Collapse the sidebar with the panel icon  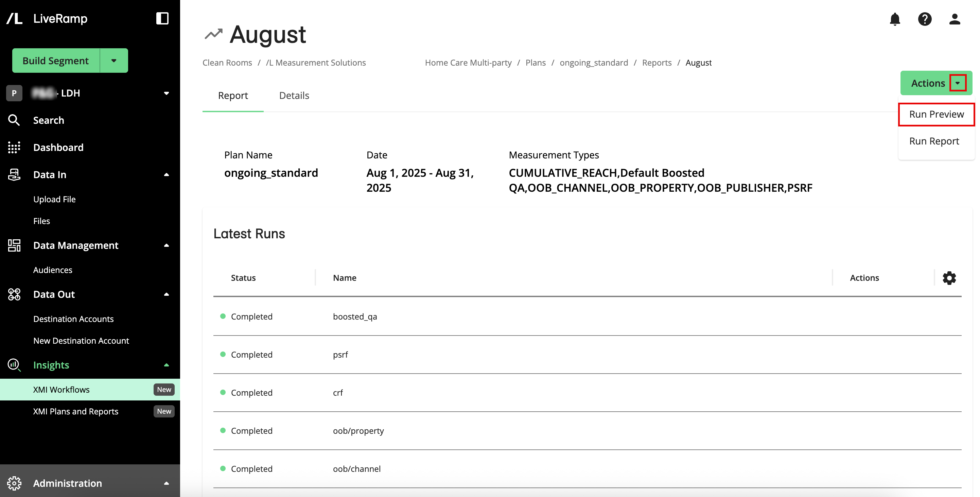point(162,18)
